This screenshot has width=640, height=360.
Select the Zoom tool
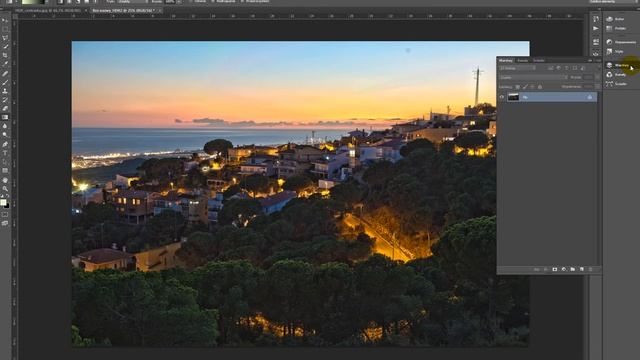coord(5,189)
